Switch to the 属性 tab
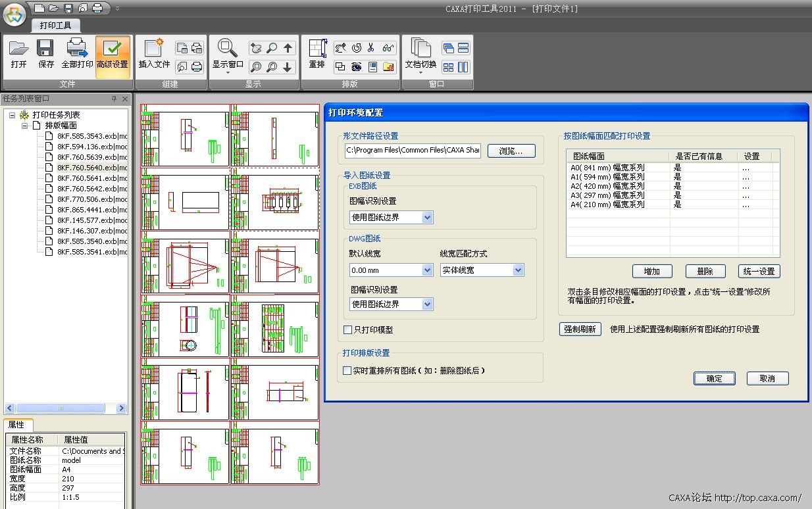Viewport: 812px width, 509px height. coord(16,425)
